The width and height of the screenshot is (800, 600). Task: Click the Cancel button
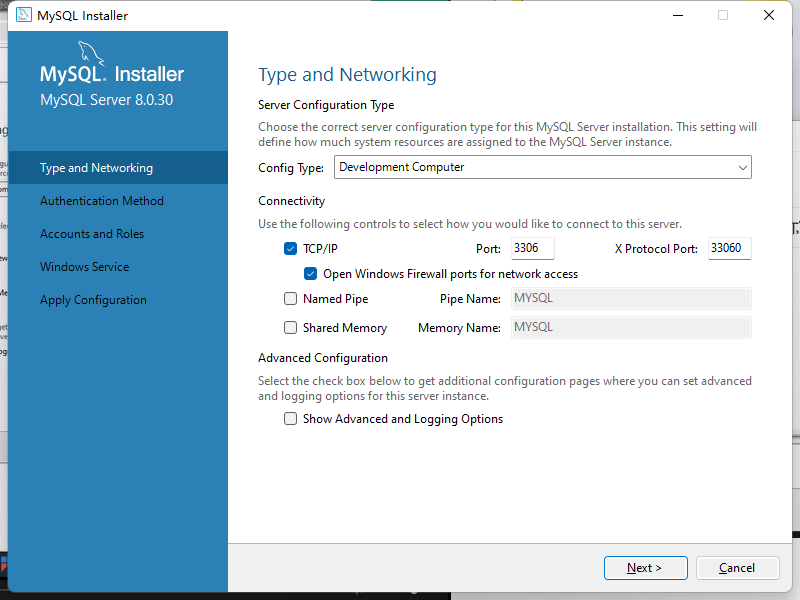click(x=737, y=568)
